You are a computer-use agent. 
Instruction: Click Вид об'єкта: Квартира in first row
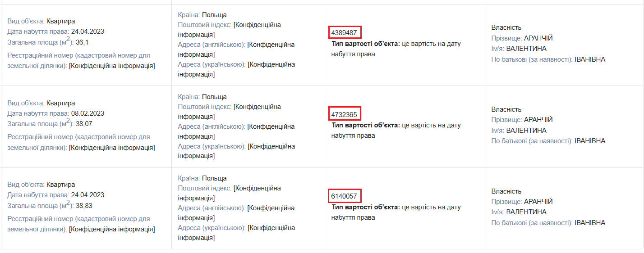coord(41,21)
